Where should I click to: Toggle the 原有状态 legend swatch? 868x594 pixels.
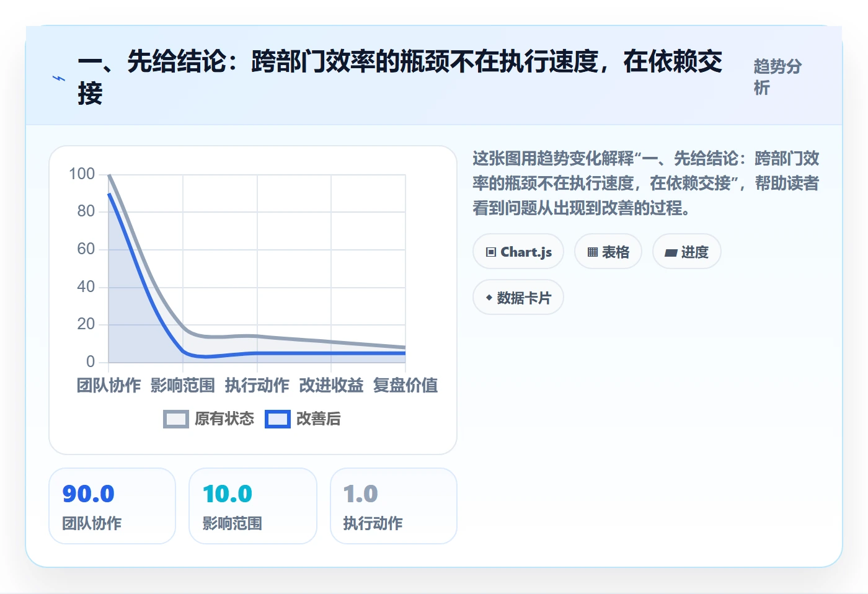pyautogui.click(x=176, y=419)
